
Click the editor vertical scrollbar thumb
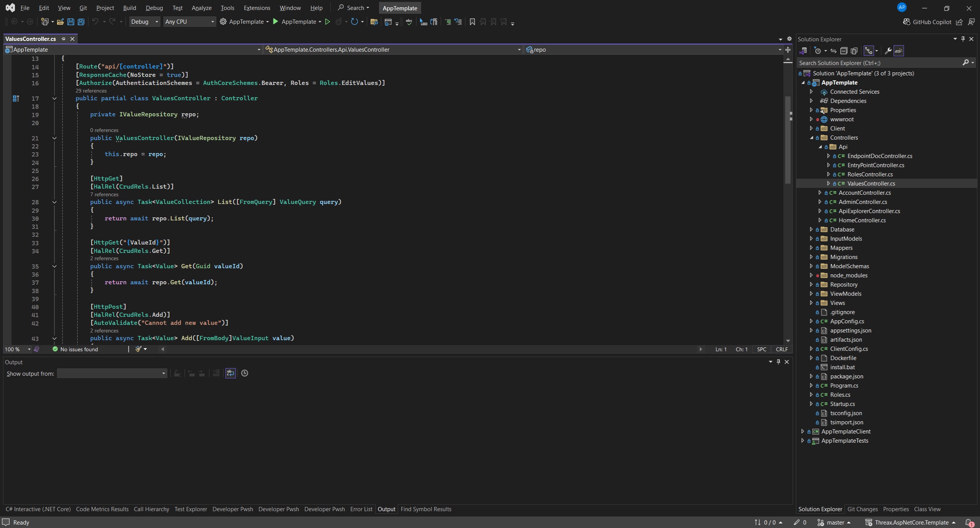pos(787,140)
